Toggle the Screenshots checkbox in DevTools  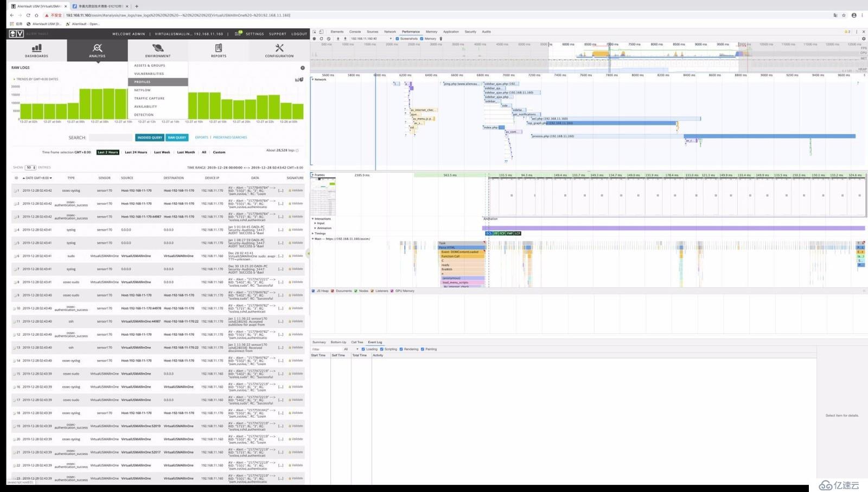397,39
